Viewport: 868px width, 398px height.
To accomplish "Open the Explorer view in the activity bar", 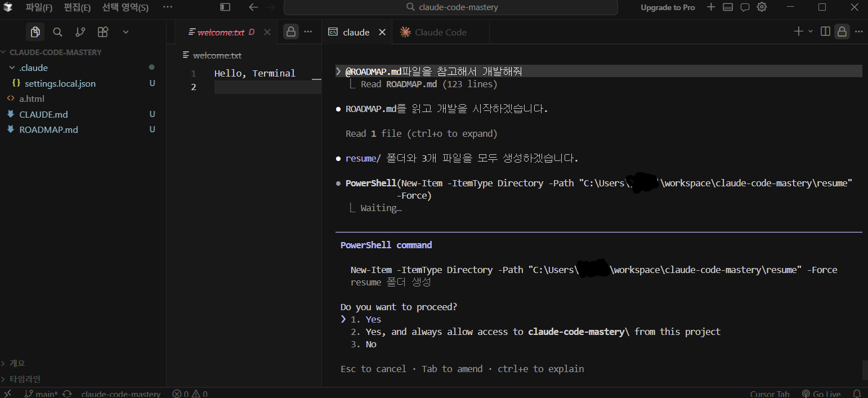I will (35, 32).
